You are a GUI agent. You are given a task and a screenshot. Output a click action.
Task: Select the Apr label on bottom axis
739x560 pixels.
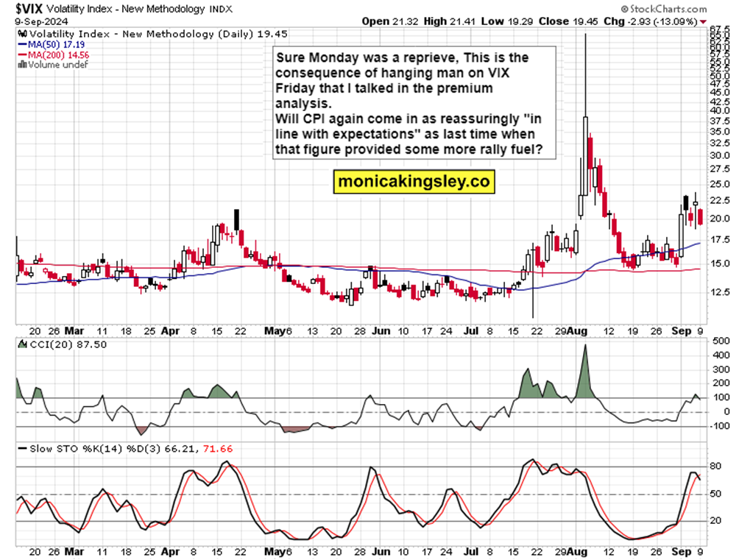click(x=170, y=551)
